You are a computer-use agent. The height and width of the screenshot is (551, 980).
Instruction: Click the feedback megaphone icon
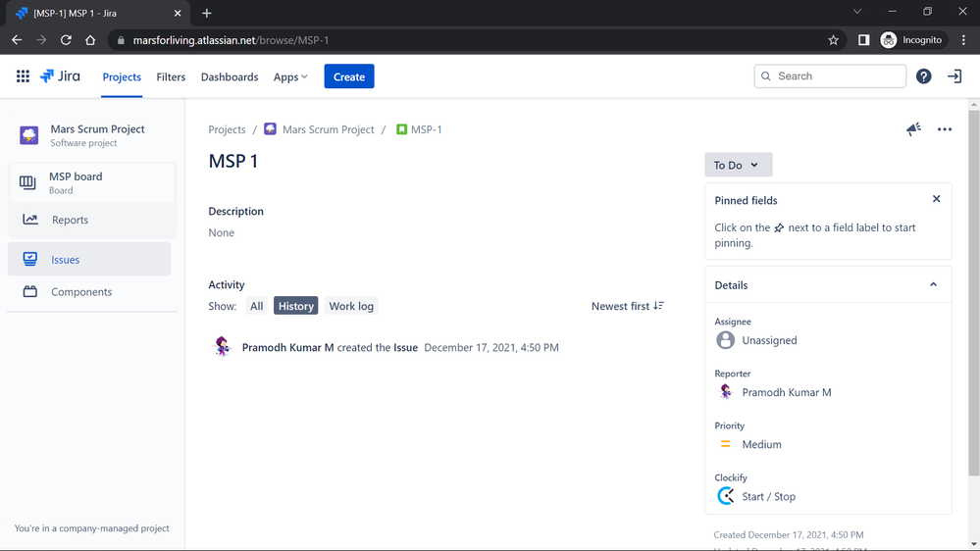click(913, 129)
